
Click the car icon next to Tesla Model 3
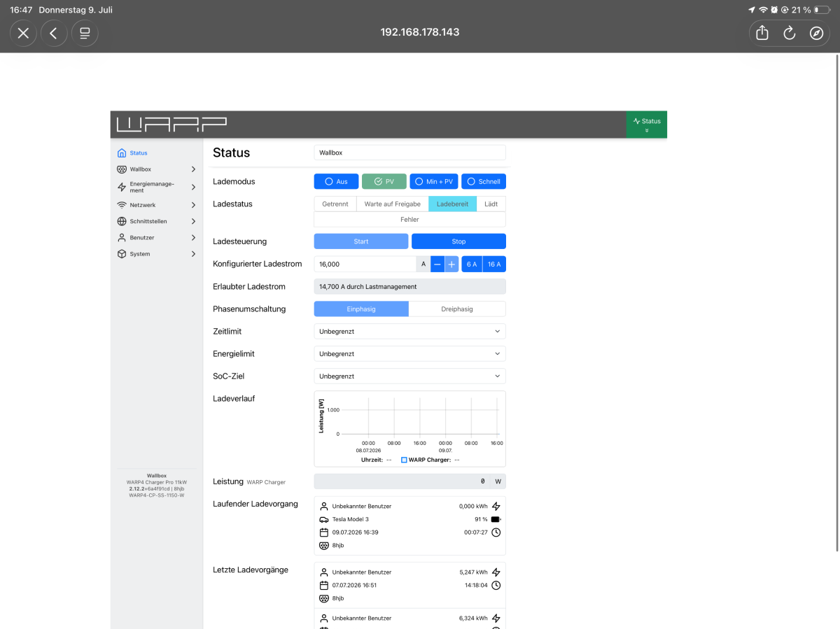pos(323,519)
